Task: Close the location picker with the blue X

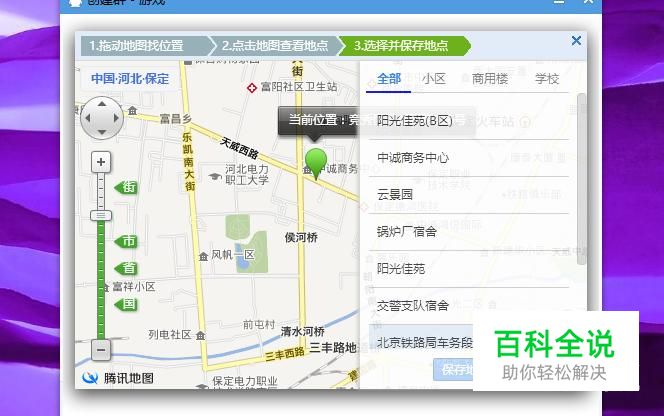Action: coord(576,41)
